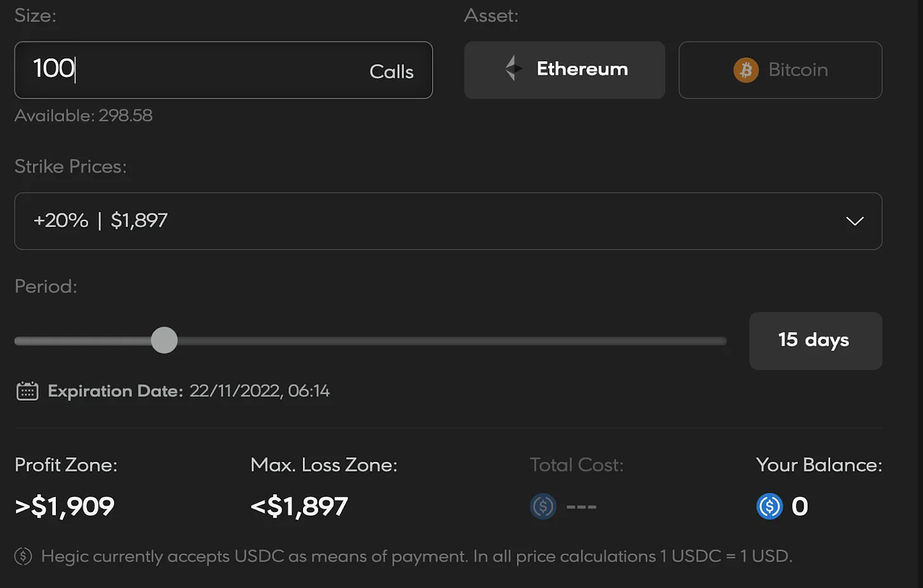923x588 pixels.
Task: Click the orange Bitcoin logo icon
Action: [745, 70]
